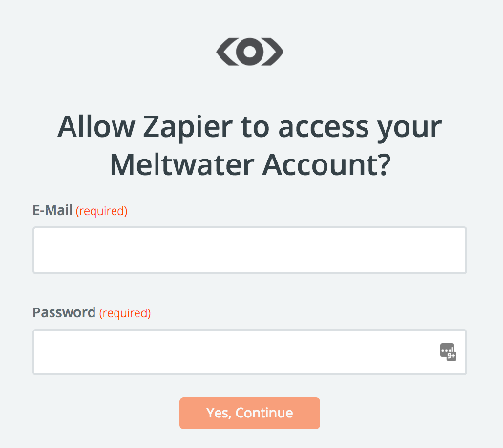Click the word "Continue" on the orange button
Screen dimensions: 503x448
coord(264,413)
